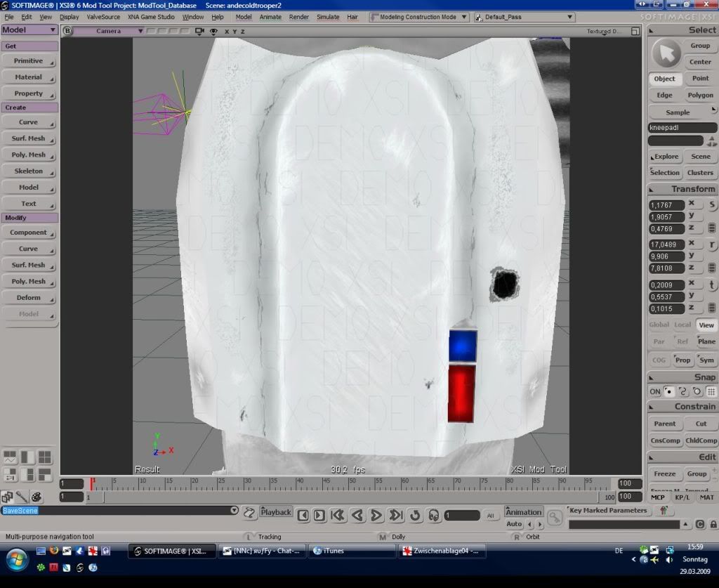The height and width of the screenshot is (588, 719).
Task: Switch to the KP/L tab
Action: (x=682, y=497)
